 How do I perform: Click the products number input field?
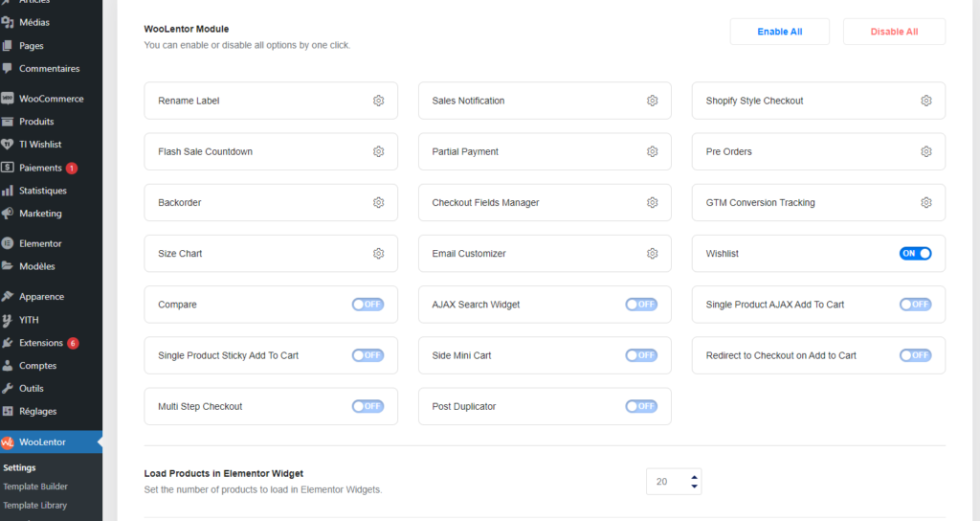tap(665, 482)
